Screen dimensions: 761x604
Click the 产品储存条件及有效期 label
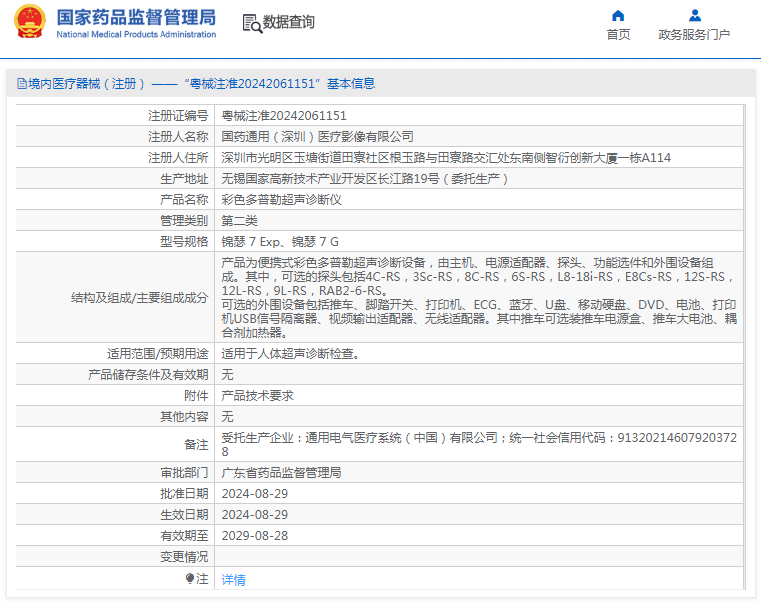tap(148, 375)
